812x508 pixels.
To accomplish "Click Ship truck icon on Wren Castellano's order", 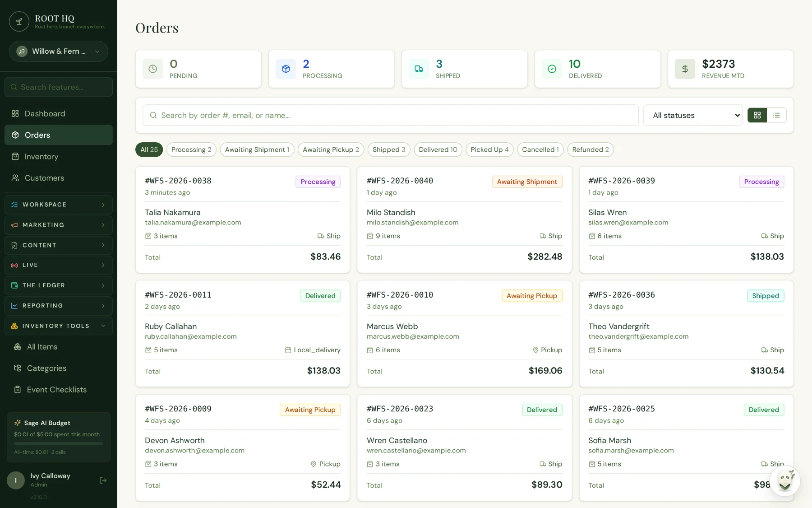I will click(x=543, y=464).
